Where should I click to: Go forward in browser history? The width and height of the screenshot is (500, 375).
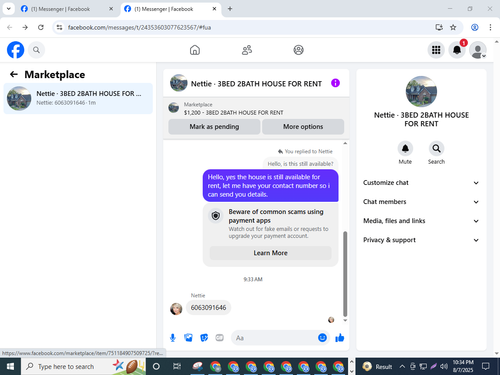point(25,27)
